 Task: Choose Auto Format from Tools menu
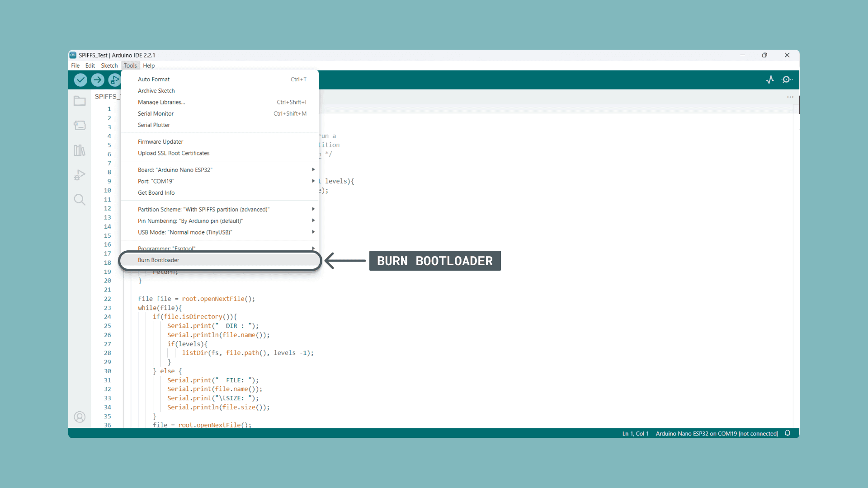pos(154,79)
